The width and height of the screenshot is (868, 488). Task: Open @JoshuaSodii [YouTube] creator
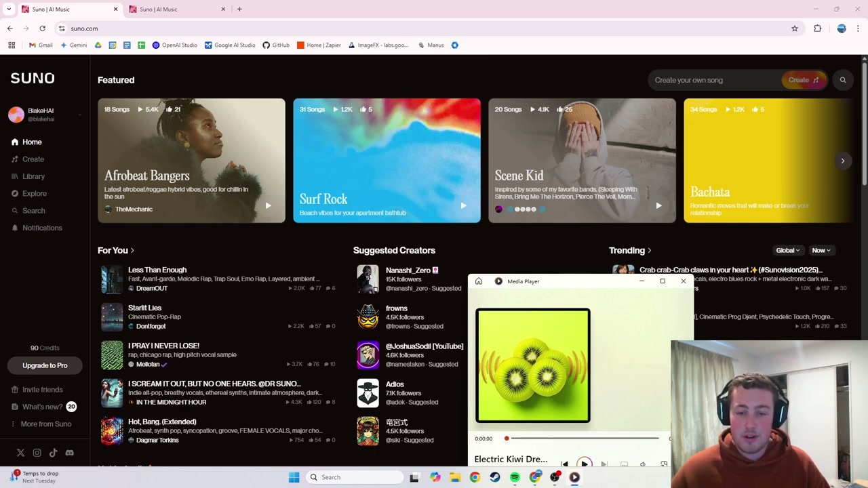[425, 346]
